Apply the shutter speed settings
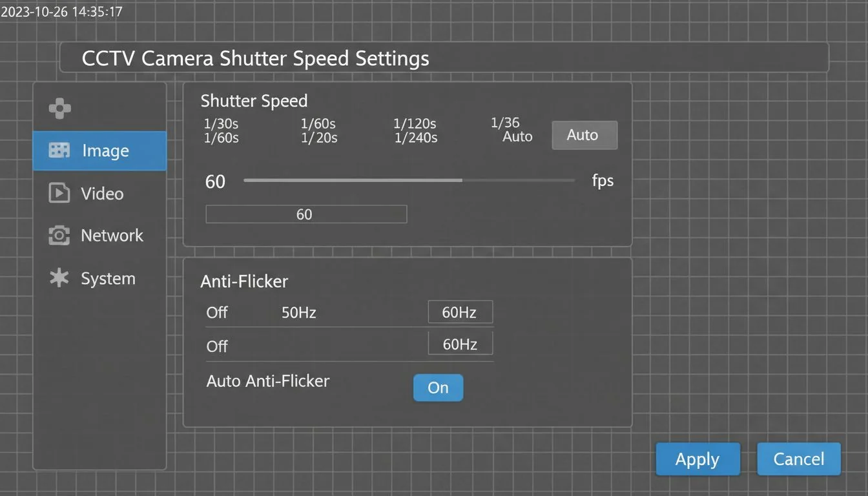 point(697,459)
